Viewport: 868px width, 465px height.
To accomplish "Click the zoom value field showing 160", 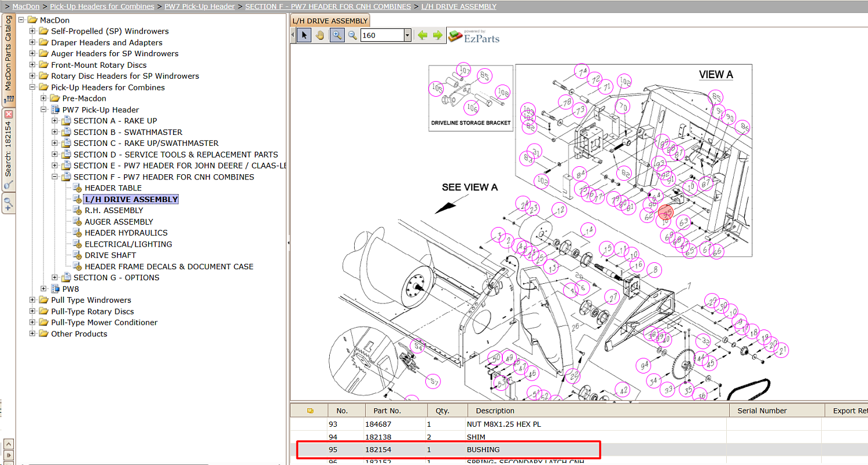I will [382, 35].
